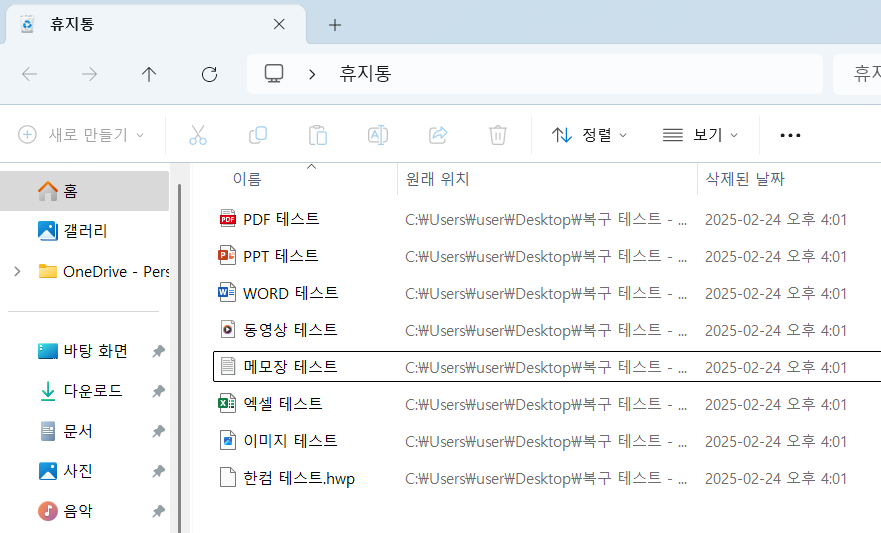
Task: Click the pin icon next to 문서
Action: [158, 431]
